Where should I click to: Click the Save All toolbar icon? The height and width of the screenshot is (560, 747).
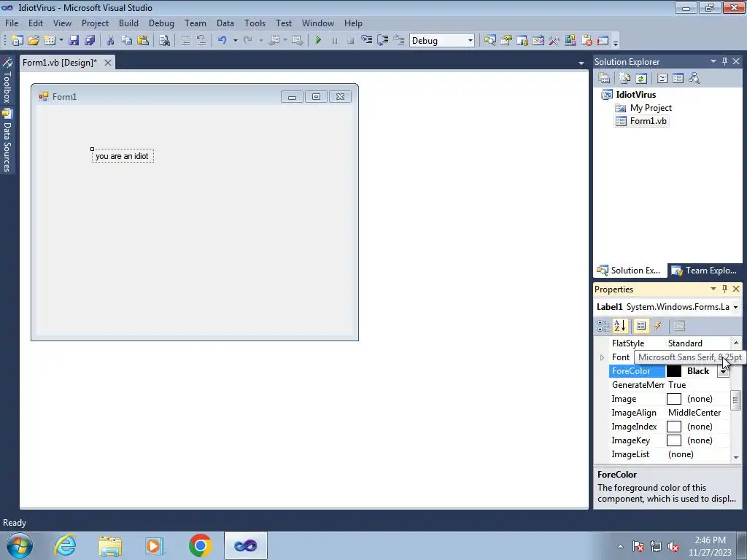tap(90, 41)
